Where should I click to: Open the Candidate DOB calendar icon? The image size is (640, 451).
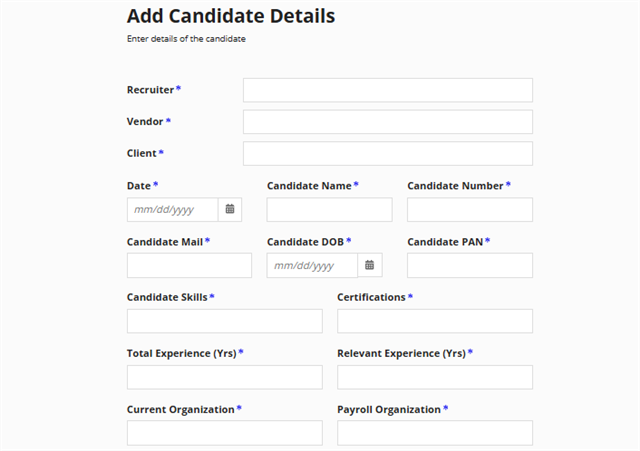(x=369, y=265)
